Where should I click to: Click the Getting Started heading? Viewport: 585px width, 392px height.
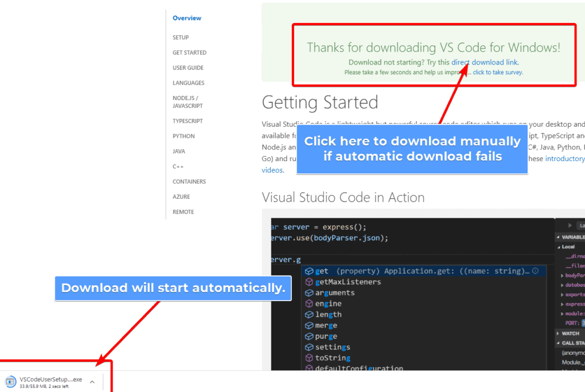[x=320, y=102]
